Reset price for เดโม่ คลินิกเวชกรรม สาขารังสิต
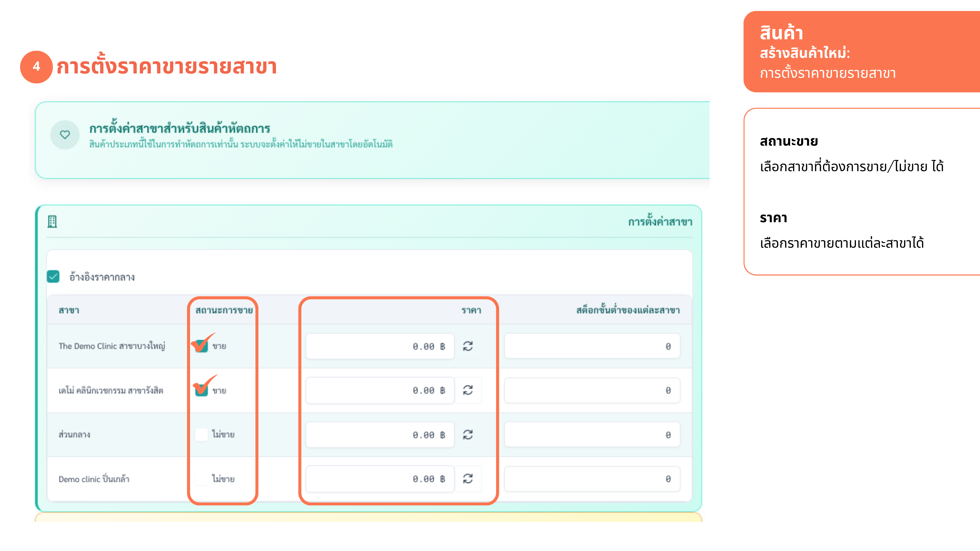The image size is (980, 551). point(468,390)
